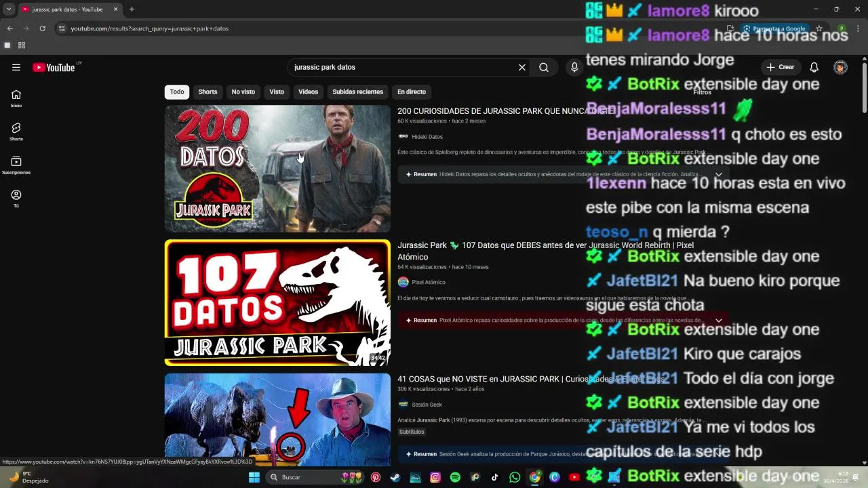Select the Visto filter chip

tap(277, 91)
